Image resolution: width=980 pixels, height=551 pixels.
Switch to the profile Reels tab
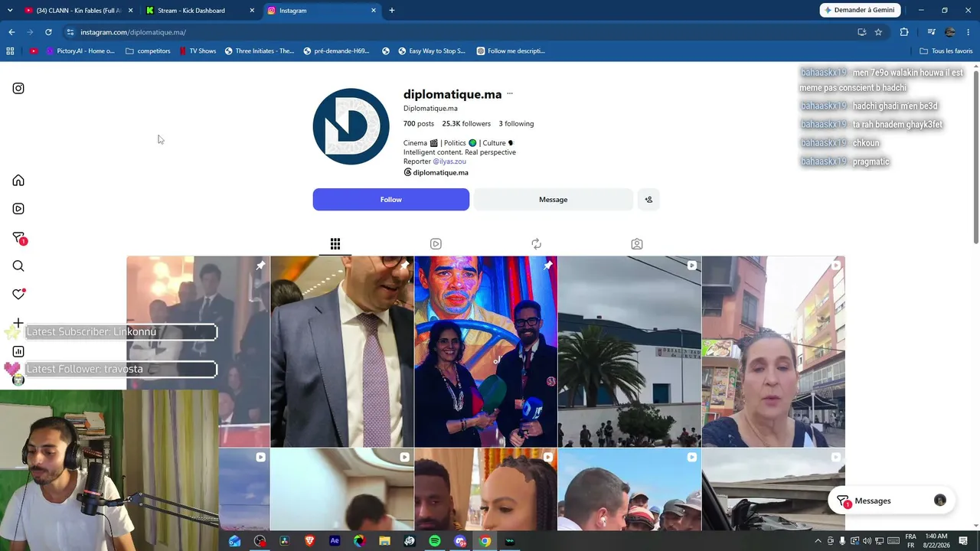[x=436, y=244]
